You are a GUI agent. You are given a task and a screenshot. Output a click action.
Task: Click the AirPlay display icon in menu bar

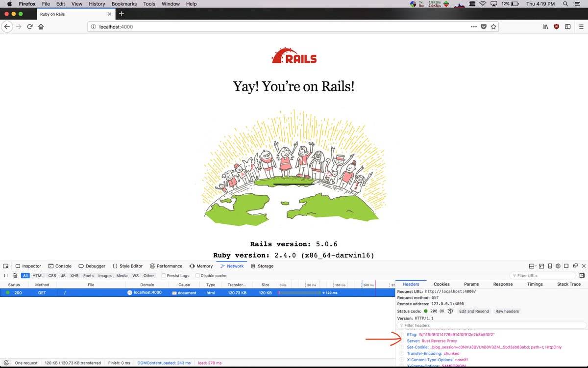(x=493, y=4)
